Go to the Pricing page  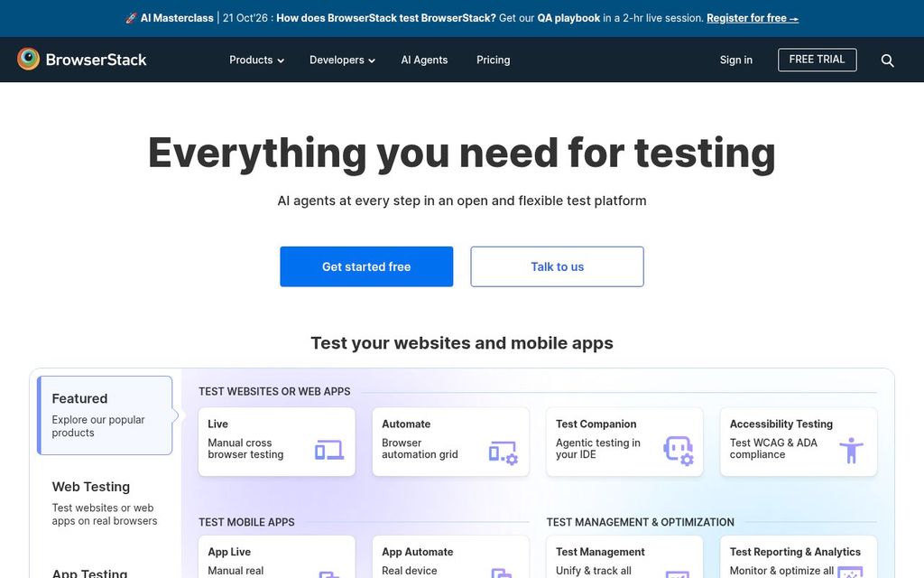click(x=494, y=61)
